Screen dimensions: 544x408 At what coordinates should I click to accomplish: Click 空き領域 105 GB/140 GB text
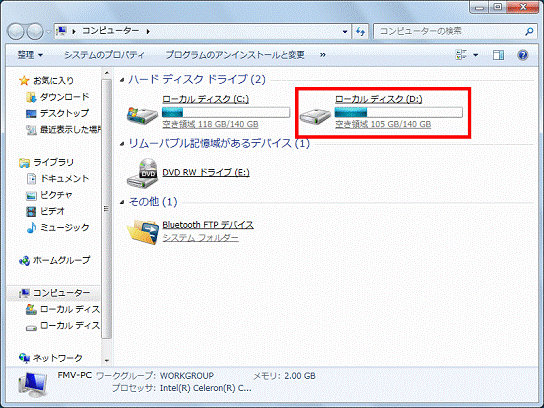click(383, 124)
